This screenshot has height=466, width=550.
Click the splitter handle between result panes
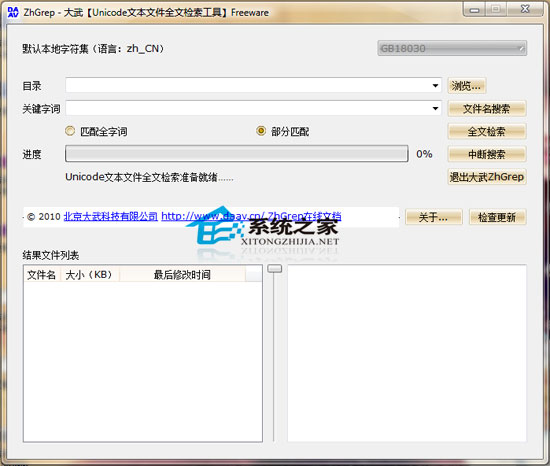pos(274,269)
